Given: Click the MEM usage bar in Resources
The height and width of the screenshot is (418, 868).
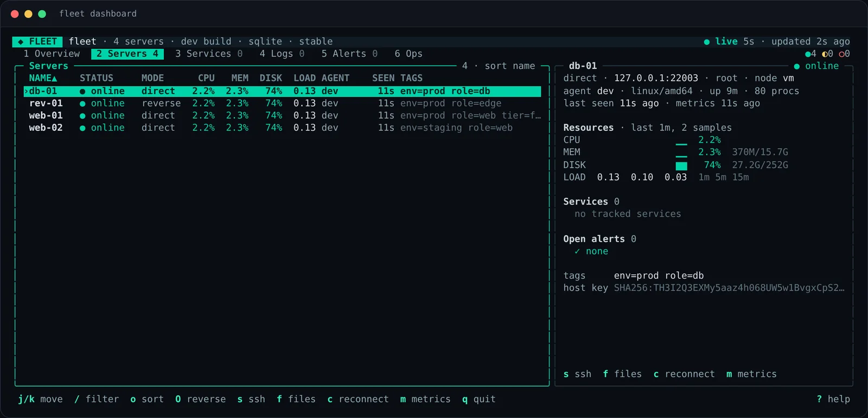Looking at the screenshot, I should pos(681,156).
